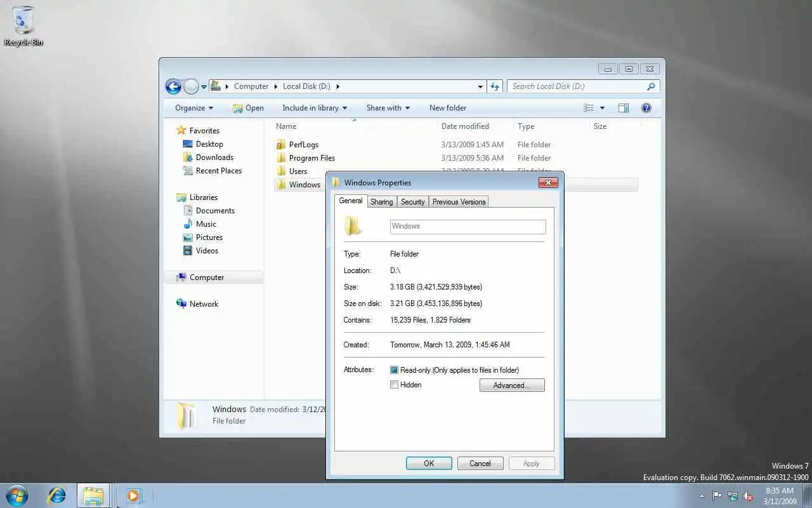Viewport: 812px width, 508px height.
Task: Open the Windows Start button
Action: [x=16, y=495]
